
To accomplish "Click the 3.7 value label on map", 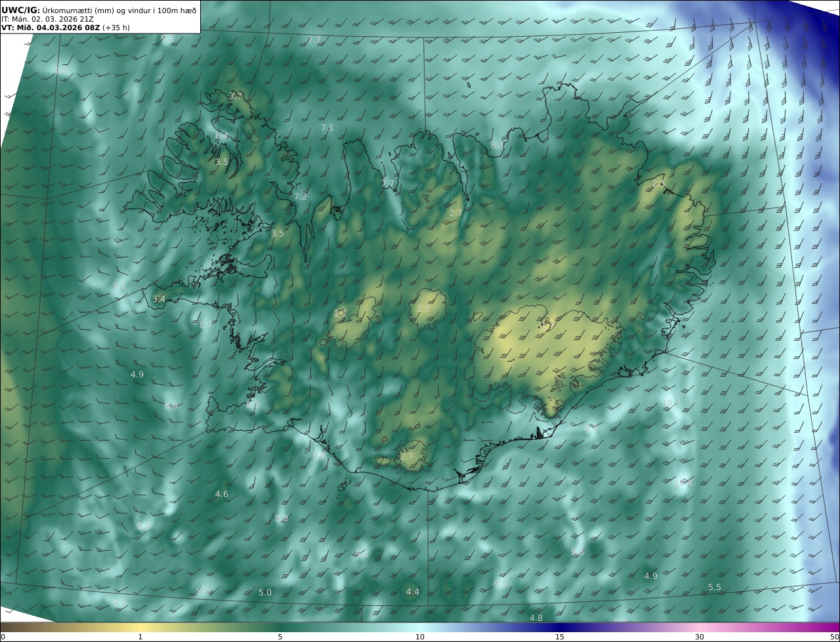I will (x=236, y=96).
